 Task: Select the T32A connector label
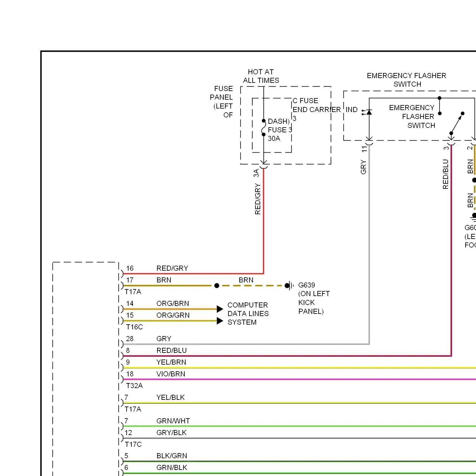[135, 386]
